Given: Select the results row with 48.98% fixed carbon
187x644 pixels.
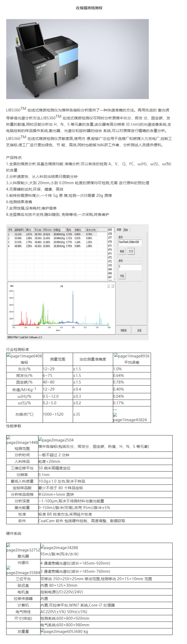Looking at the screenshot, I should click(53, 246).
